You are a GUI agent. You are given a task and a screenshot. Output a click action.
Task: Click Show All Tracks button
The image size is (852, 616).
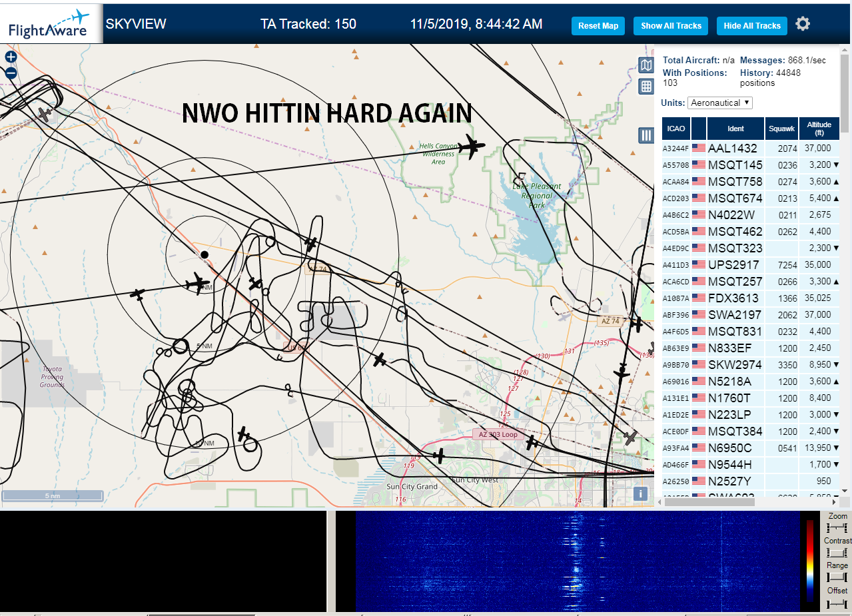(671, 26)
